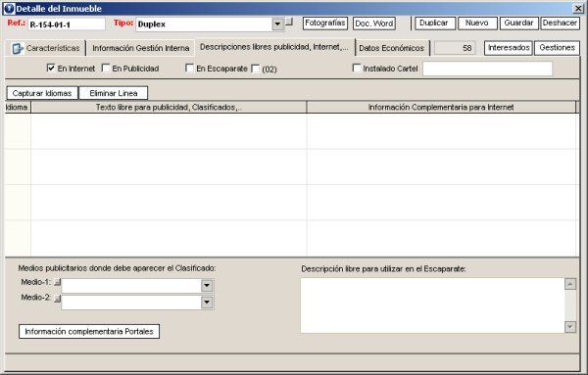
Task: Click Información Complementaria para Internet header
Action: point(441,107)
